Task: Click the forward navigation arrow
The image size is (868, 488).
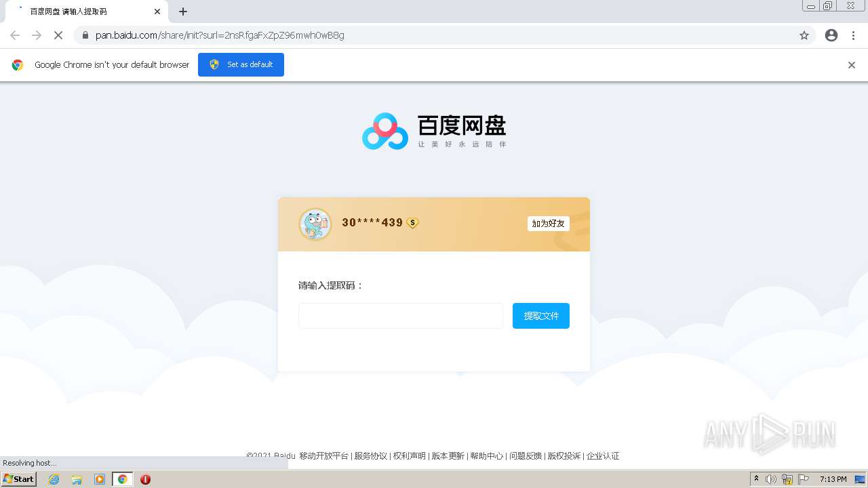Action: pyautogui.click(x=37, y=35)
